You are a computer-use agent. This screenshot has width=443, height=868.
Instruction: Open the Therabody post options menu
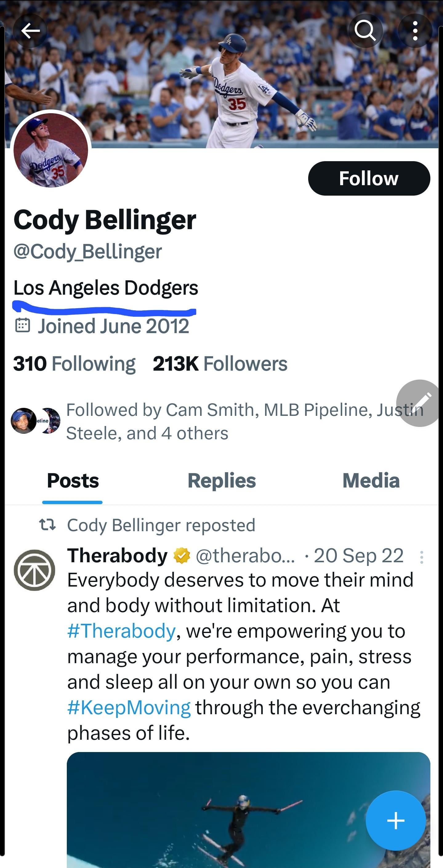421,557
